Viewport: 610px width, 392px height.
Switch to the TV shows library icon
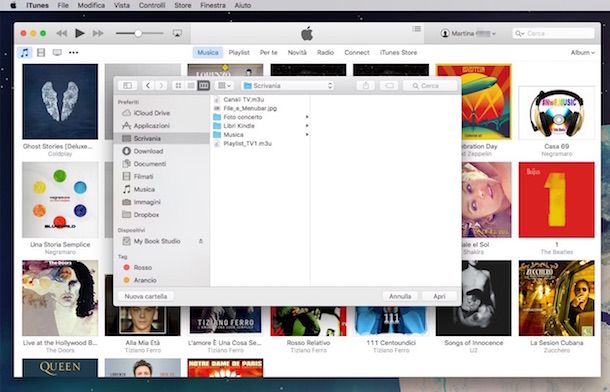[x=57, y=52]
